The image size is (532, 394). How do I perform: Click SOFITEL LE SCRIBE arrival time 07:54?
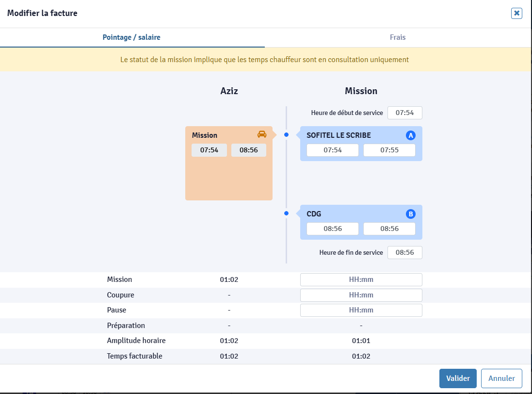tap(333, 150)
